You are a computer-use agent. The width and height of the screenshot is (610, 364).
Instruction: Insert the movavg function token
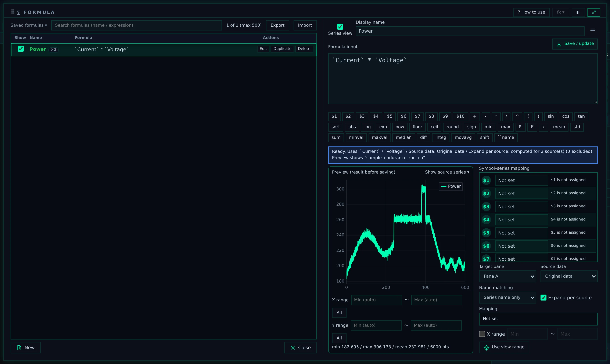point(463,138)
